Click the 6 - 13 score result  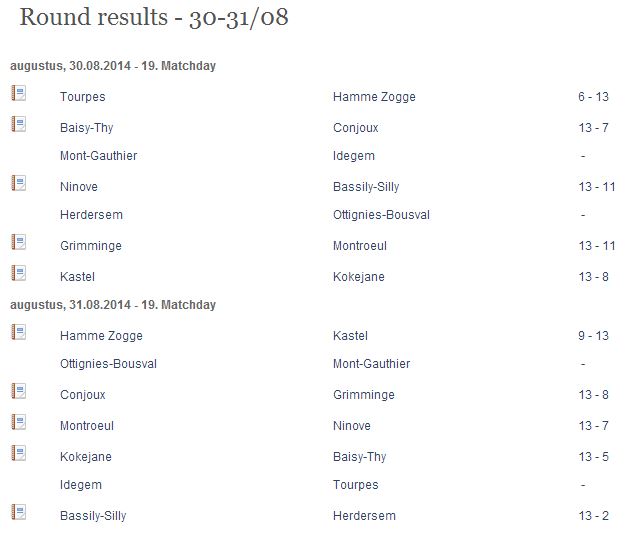594,97
